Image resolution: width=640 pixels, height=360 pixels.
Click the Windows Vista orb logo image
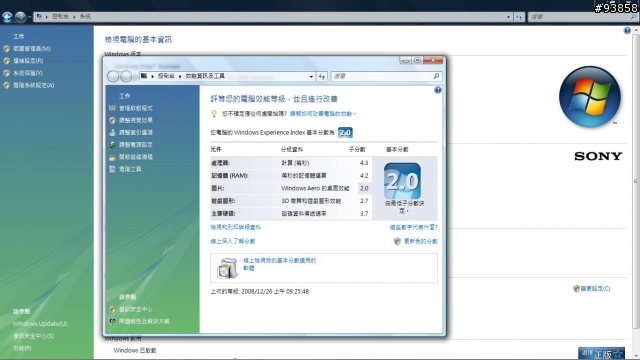pos(590,97)
